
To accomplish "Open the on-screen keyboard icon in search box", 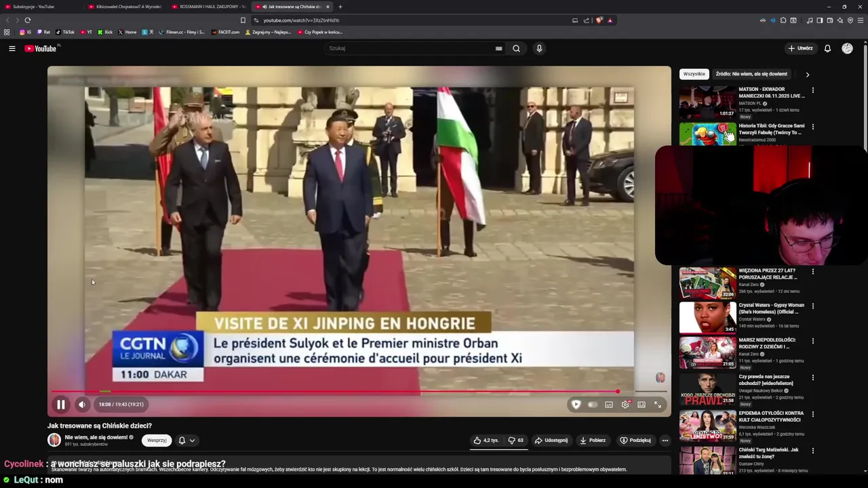I will coord(499,48).
